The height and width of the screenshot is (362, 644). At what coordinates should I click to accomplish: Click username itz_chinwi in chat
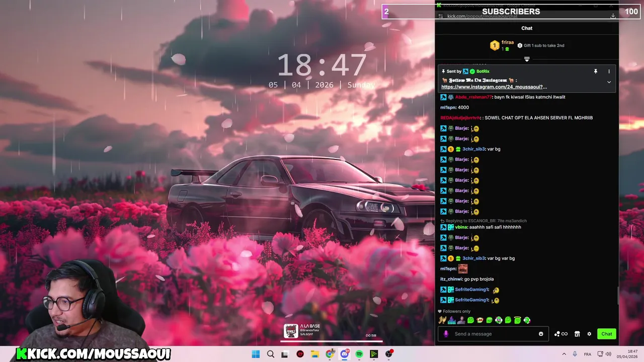451,279
